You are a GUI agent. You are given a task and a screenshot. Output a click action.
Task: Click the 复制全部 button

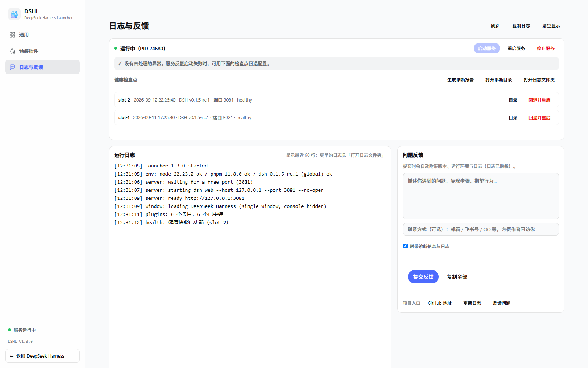[x=457, y=277]
